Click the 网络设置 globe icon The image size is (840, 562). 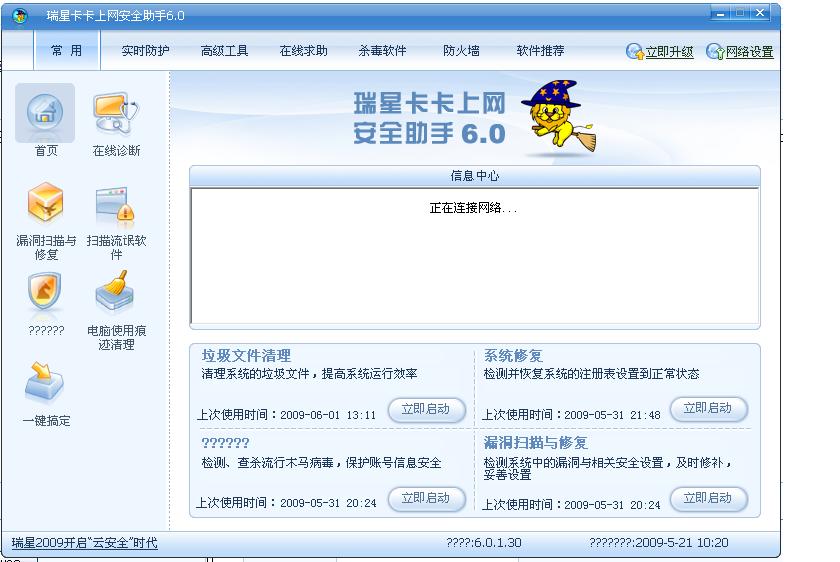pyautogui.click(x=715, y=51)
